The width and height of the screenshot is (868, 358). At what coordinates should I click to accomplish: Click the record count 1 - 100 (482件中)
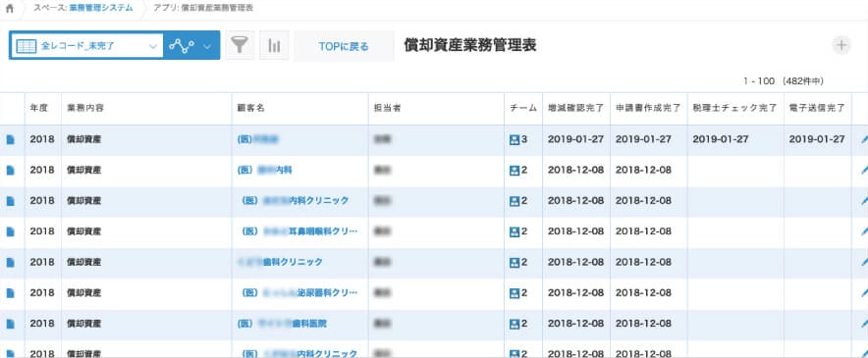click(x=784, y=81)
